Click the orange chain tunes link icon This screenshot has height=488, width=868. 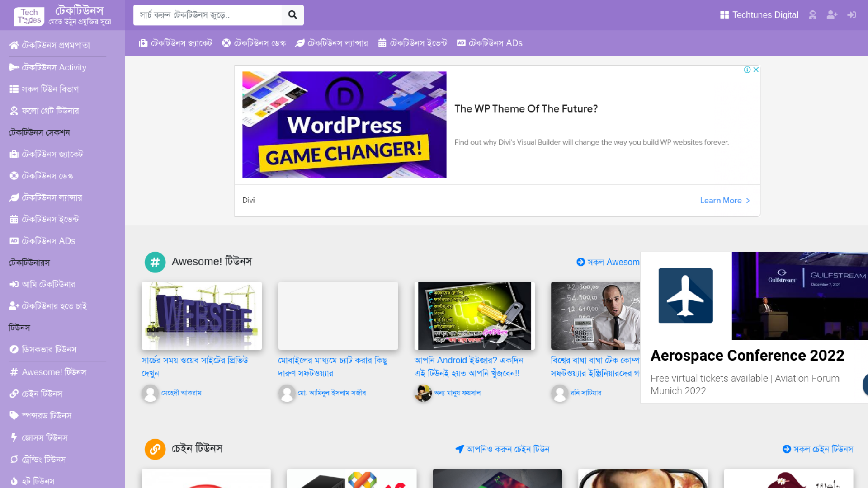tap(155, 449)
